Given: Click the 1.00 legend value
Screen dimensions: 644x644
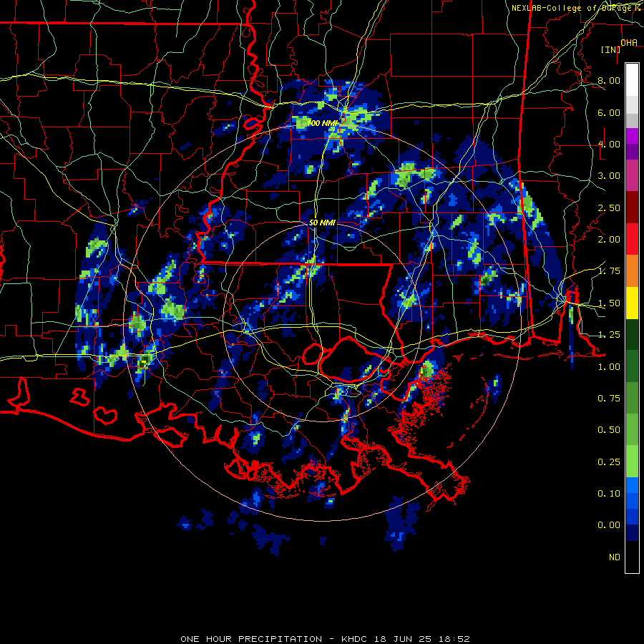Looking at the screenshot, I should pos(609,367).
